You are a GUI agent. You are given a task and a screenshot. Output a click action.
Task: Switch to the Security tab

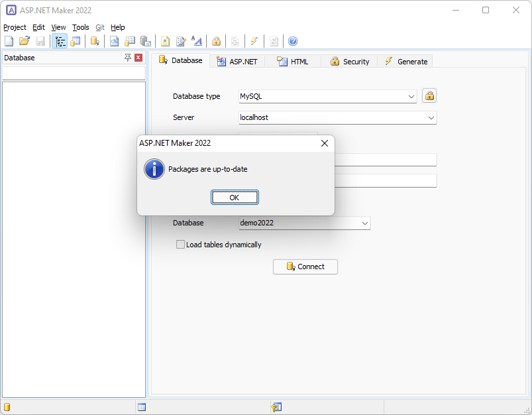[349, 62]
